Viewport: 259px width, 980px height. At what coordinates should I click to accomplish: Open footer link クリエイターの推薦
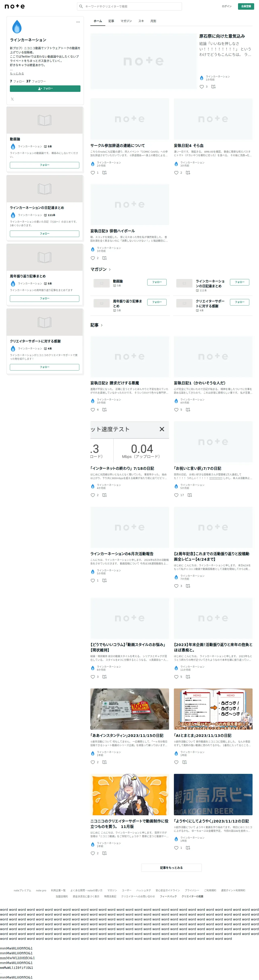pyautogui.click(x=192, y=896)
